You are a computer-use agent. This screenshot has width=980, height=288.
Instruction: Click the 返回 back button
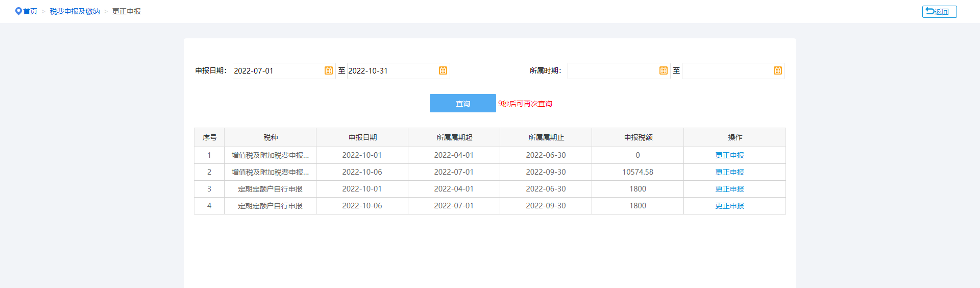[939, 12]
